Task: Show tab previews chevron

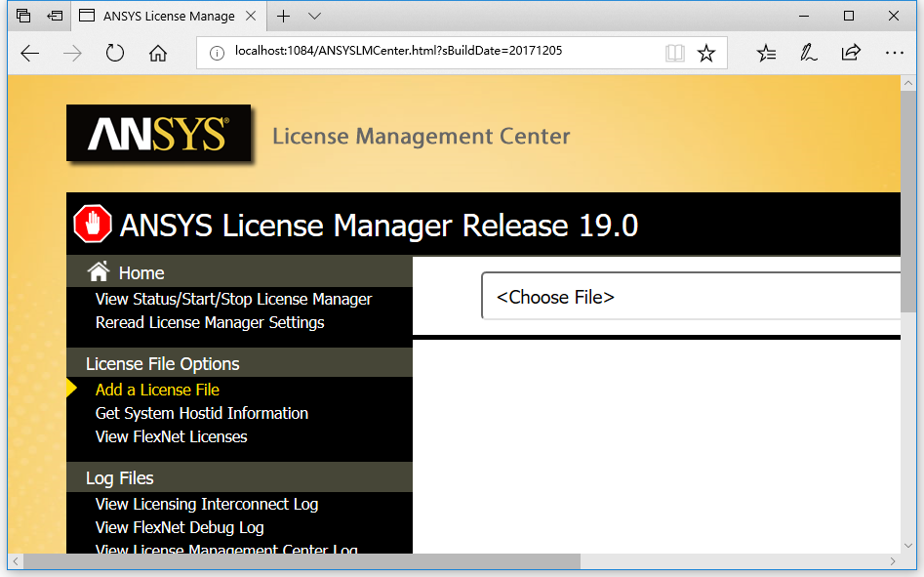Action: pyautogui.click(x=314, y=16)
